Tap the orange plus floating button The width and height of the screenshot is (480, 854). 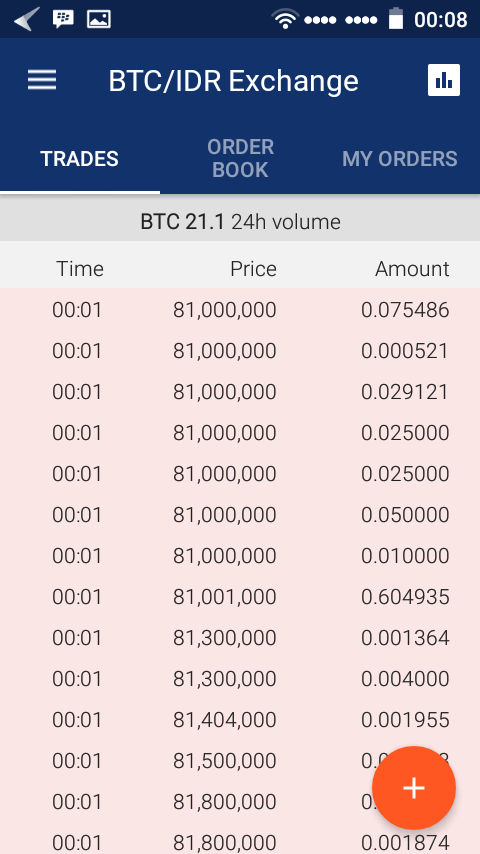coord(414,788)
